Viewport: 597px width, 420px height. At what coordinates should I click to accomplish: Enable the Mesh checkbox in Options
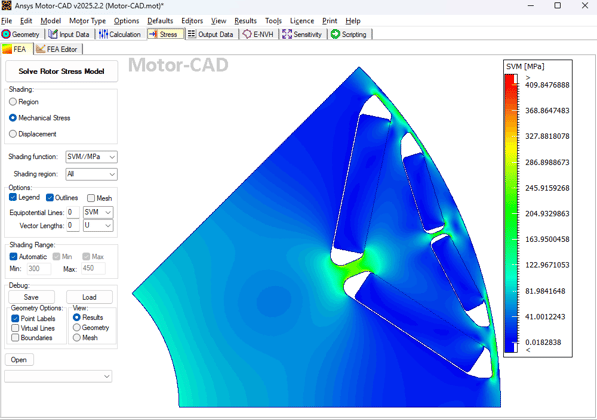tap(91, 198)
